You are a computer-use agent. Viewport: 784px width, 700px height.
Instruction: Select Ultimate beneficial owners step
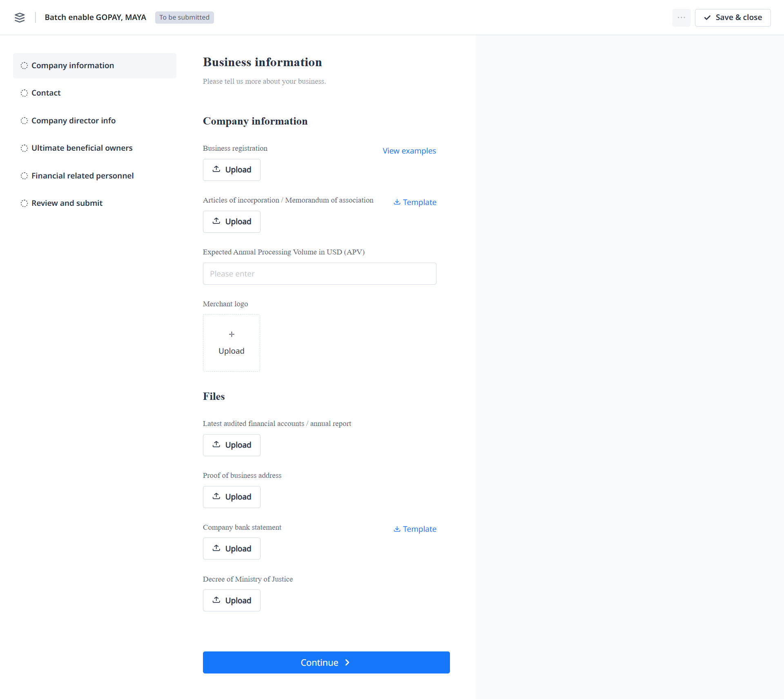(x=82, y=148)
